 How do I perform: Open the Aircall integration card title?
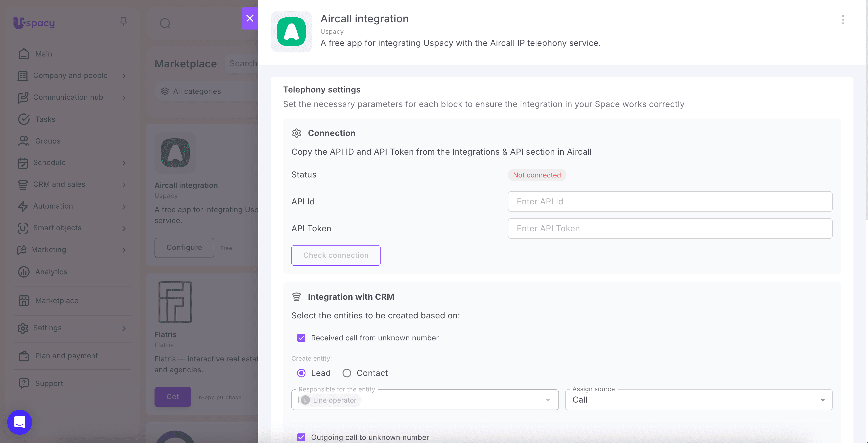coord(186,185)
